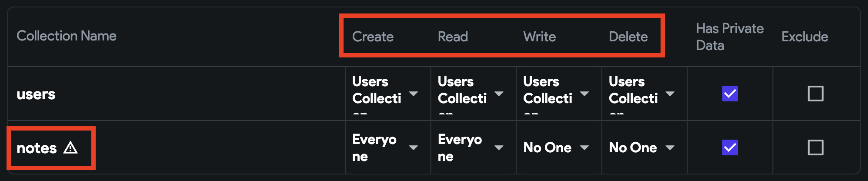Uncheck Has Private Data for notes

[730, 147]
